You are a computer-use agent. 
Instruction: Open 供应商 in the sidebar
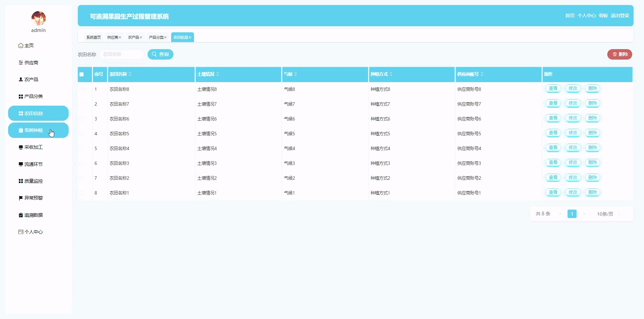pyautogui.click(x=38, y=63)
